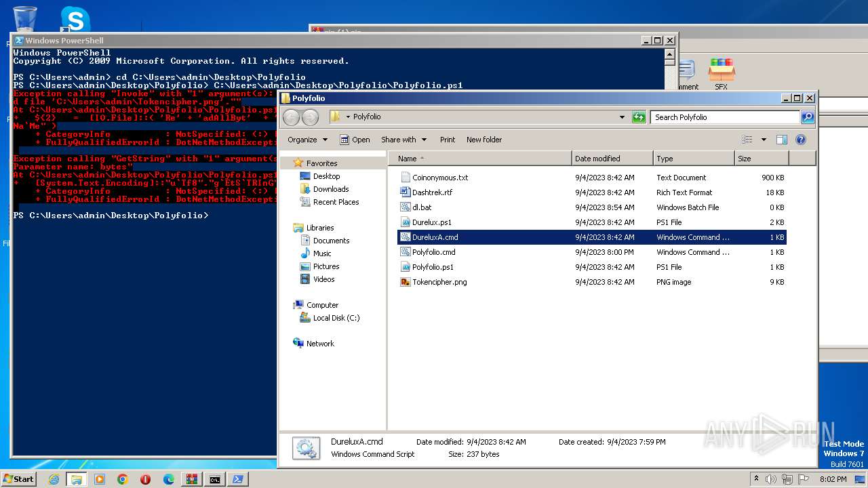Expand the address bar history dropdown
Image resolution: width=868 pixels, height=488 pixels.
point(622,117)
